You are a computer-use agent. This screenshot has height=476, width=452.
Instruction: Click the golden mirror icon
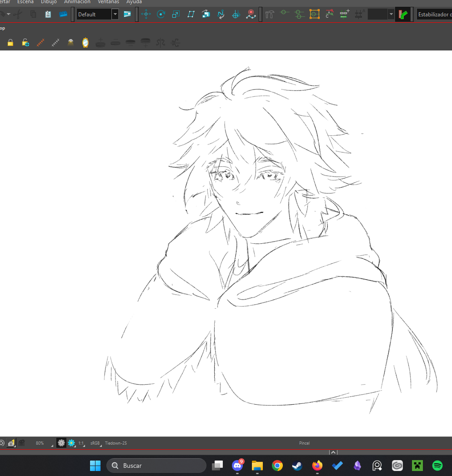tap(85, 43)
